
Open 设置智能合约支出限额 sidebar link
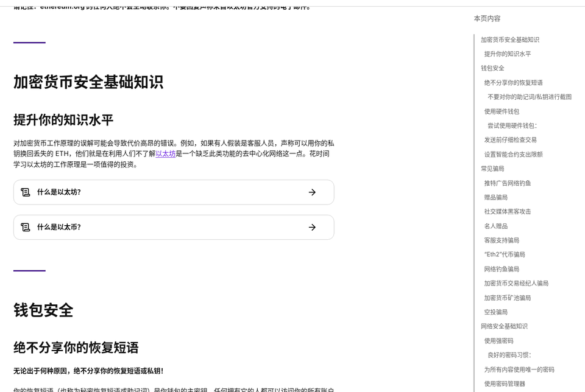513,154
